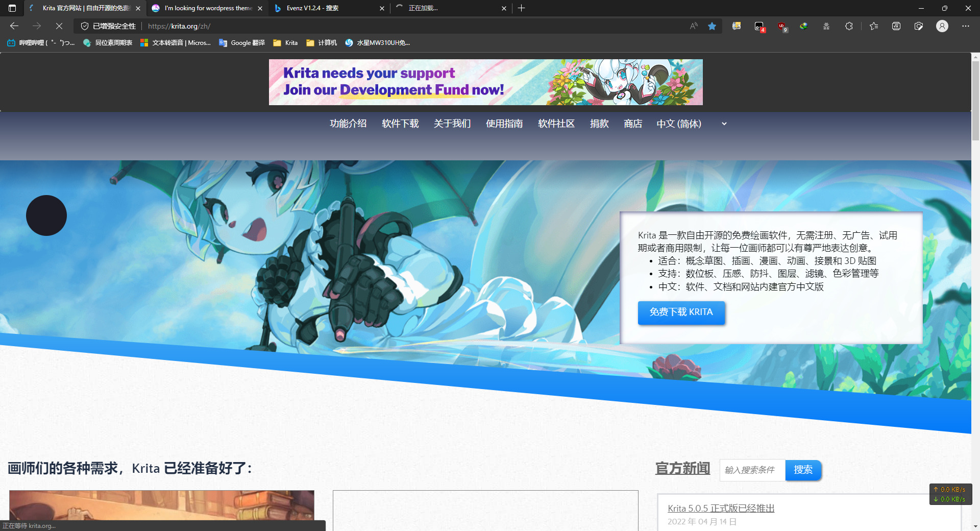The image size is (980, 531).
Task: Switch to the 'I'm looking for wordpress theme' tab
Action: pos(207,8)
